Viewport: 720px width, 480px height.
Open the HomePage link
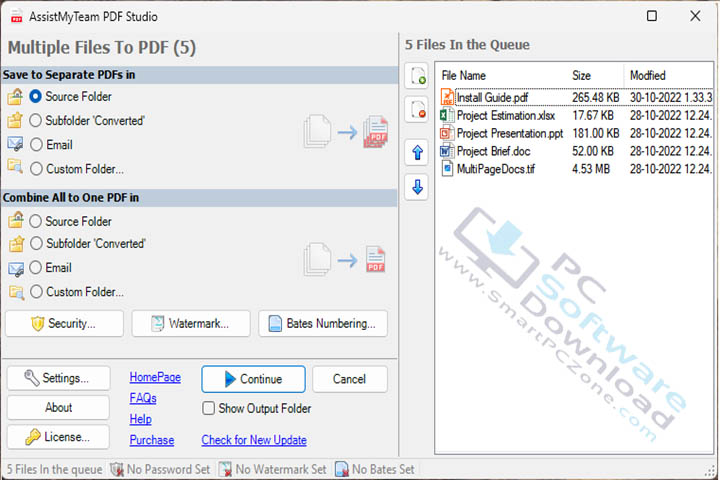[155, 377]
